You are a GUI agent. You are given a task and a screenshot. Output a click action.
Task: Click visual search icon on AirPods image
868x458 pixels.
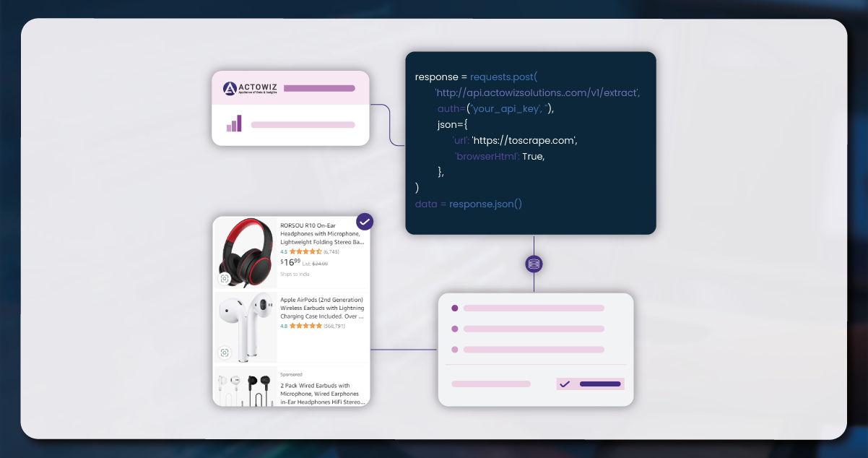(x=225, y=353)
